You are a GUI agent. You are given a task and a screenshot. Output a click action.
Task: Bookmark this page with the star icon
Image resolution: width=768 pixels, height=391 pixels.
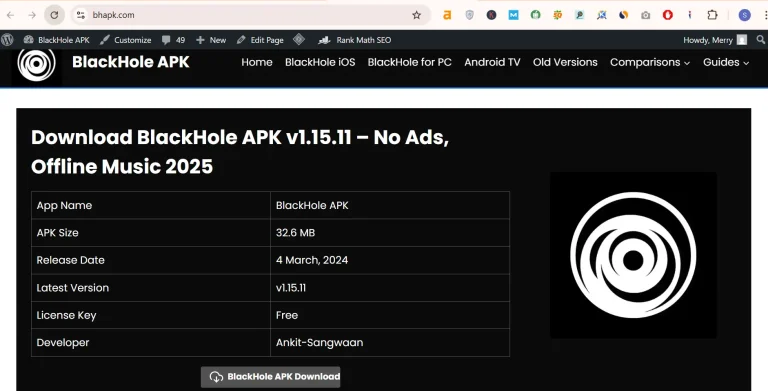(416, 15)
